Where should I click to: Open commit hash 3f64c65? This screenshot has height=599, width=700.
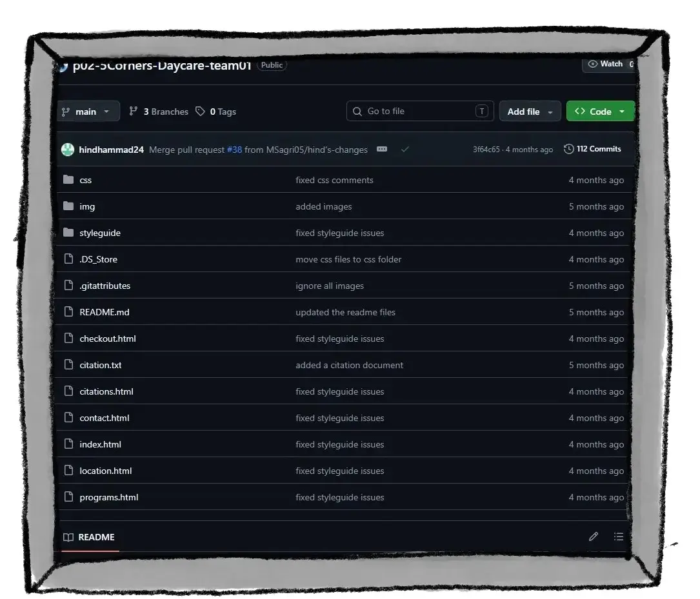tap(486, 150)
